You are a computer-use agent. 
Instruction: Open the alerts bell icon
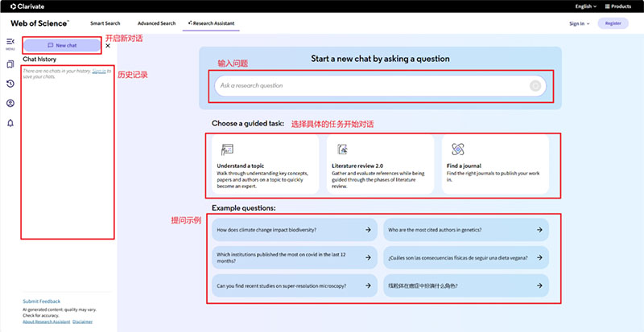(x=10, y=123)
